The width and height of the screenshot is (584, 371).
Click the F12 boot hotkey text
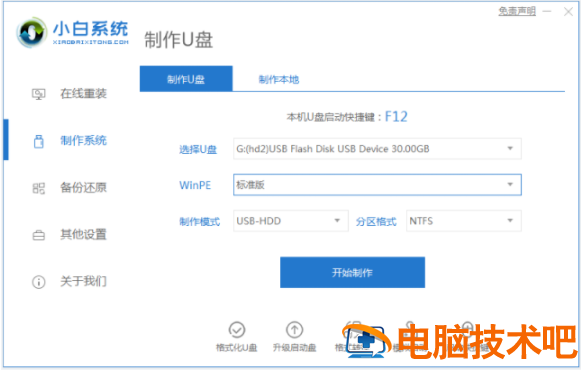(x=396, y=117)
